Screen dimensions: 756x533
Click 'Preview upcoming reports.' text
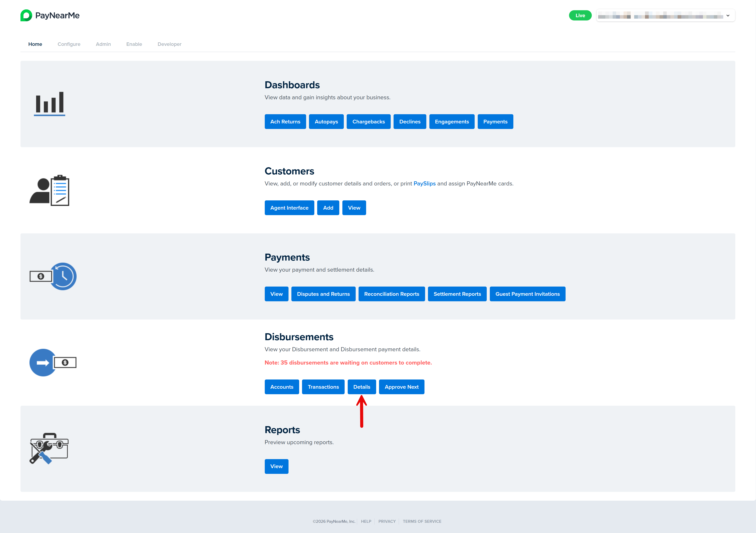coord(299,442)
